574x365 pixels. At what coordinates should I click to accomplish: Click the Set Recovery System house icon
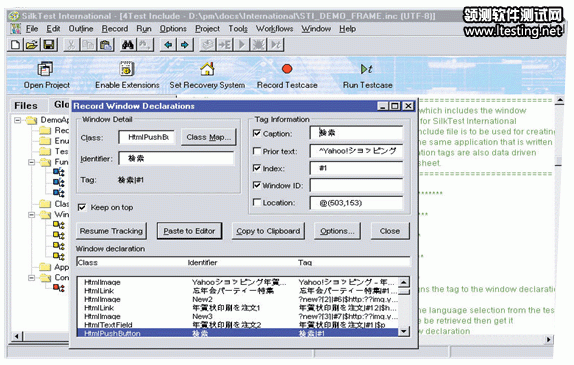207,69
